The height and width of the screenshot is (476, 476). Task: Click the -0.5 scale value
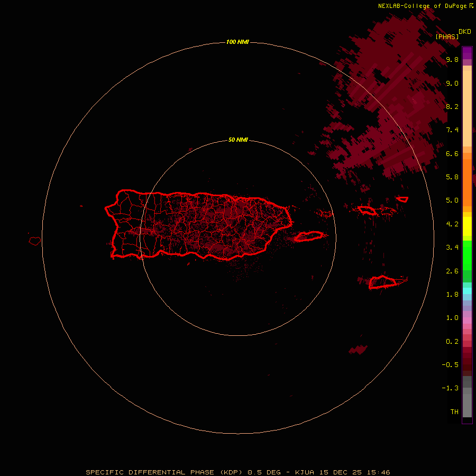coord(450,365)
